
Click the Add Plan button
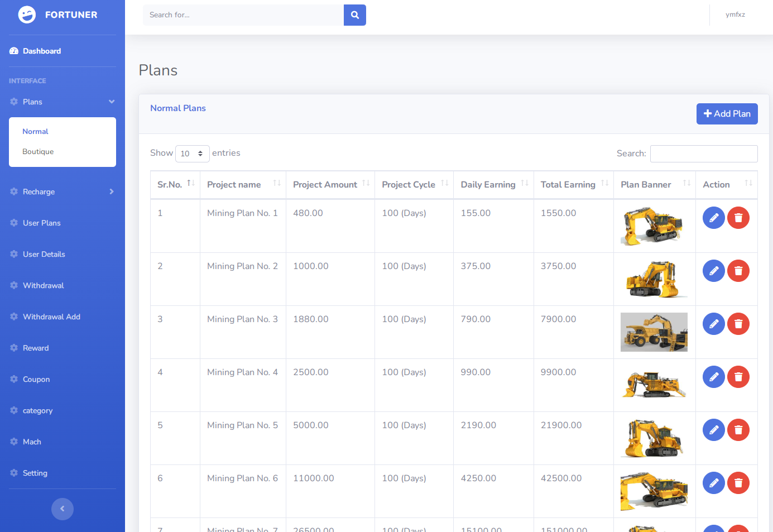click(727, 114)
